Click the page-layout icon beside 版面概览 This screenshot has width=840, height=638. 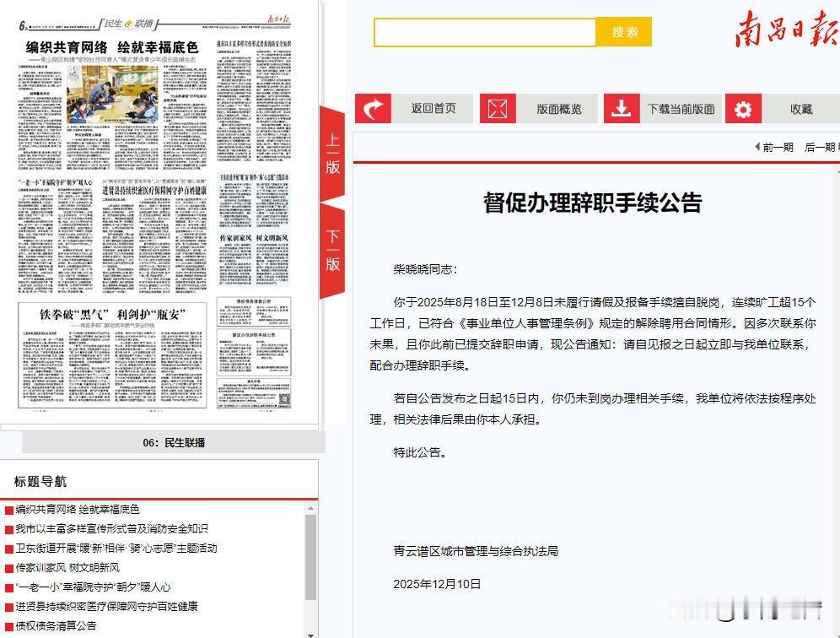[498, 108]
